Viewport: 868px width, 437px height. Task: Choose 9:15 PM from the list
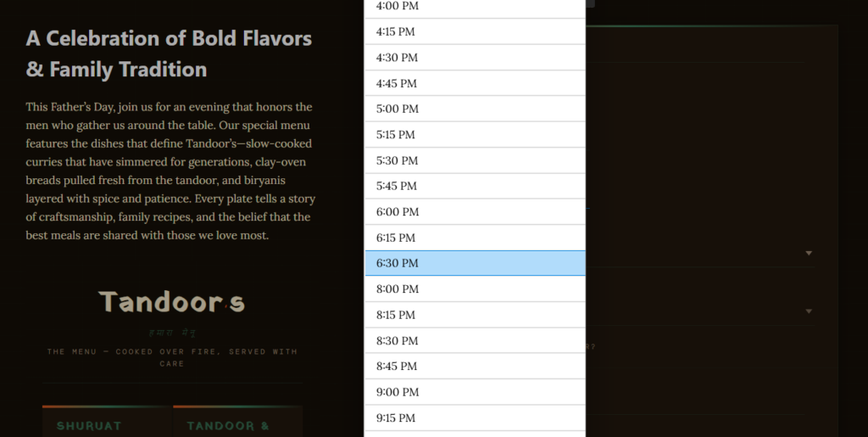click(475, 417)
